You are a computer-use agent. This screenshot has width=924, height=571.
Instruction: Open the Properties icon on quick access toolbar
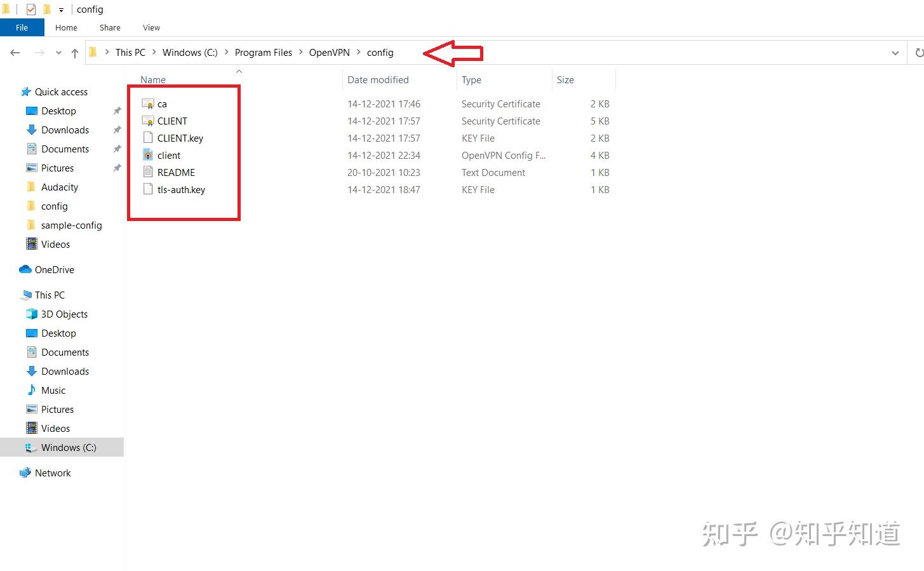[30, 9]
